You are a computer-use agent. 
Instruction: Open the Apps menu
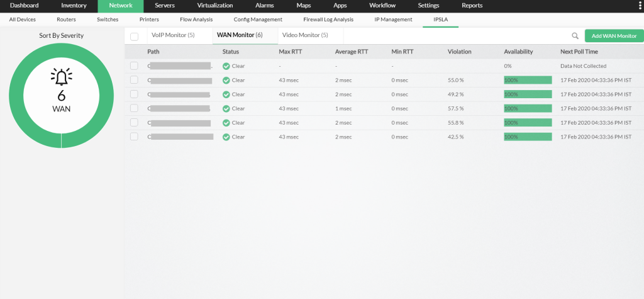[340, 6]
